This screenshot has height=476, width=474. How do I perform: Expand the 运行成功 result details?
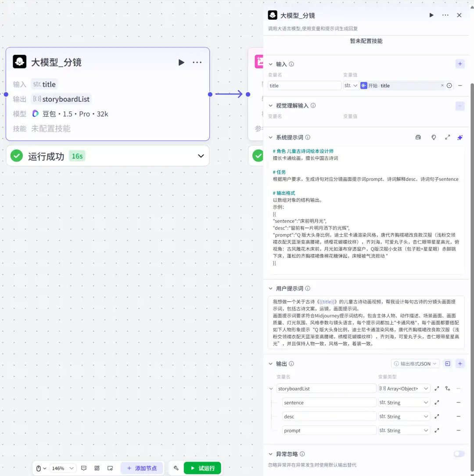pyautogui.click(x=201, y=156)
